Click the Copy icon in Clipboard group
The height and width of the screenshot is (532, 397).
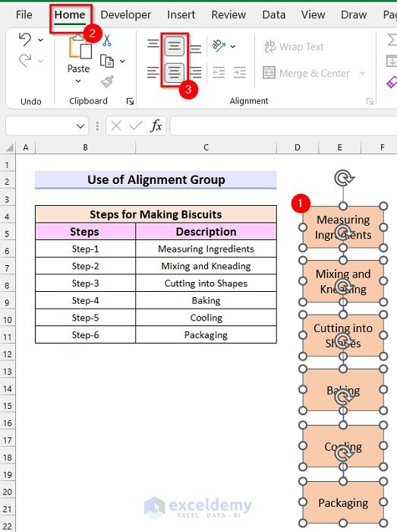pos(107,62)
